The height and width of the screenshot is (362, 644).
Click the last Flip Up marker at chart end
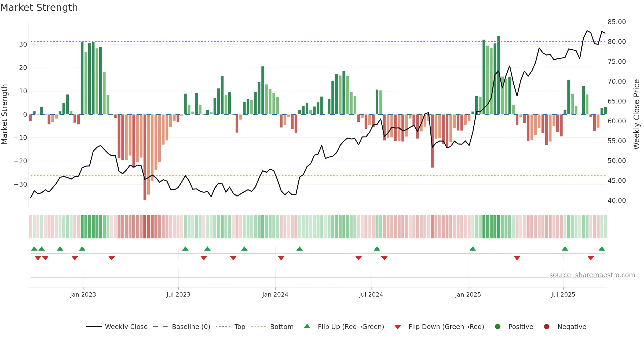pos(602,249)
